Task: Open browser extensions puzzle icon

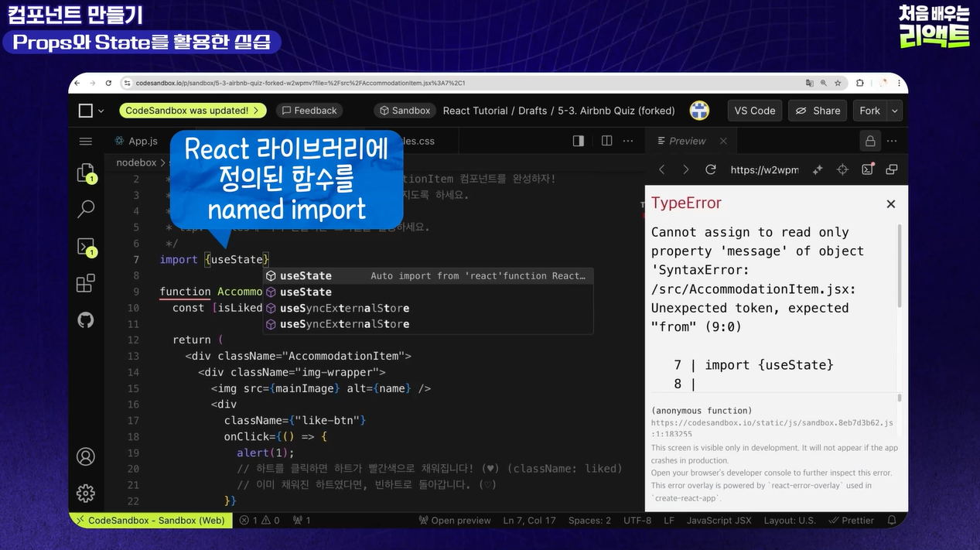Action: [x=859, y=83]
